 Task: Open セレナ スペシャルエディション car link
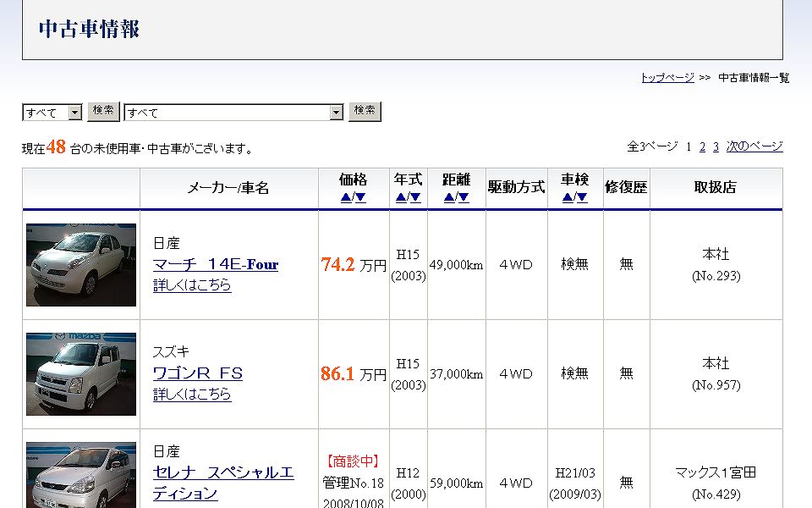coord(223,483)
